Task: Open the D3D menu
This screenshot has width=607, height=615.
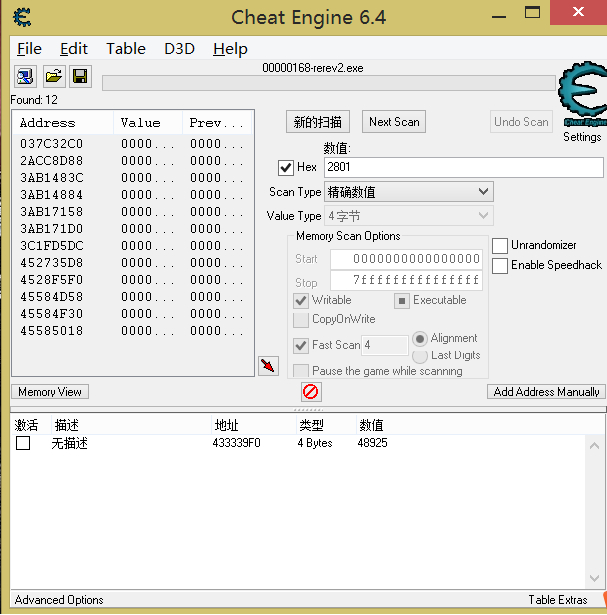Action: 180,49
